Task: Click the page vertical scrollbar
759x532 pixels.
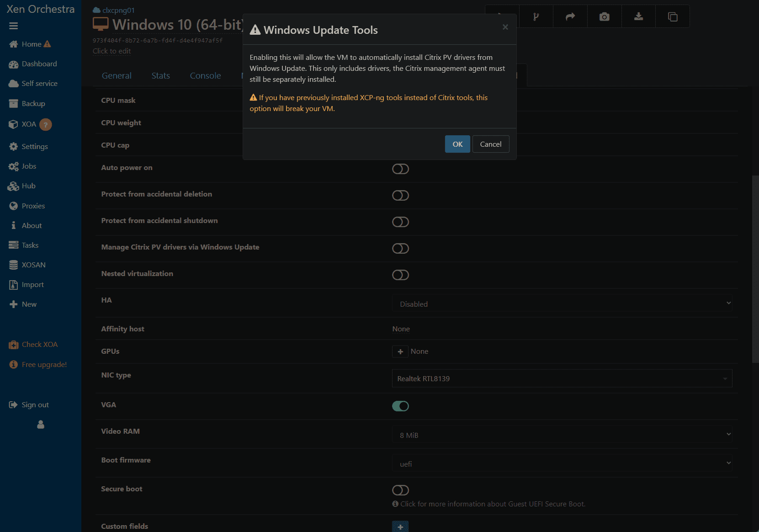Action: click(x=755, y=269)
